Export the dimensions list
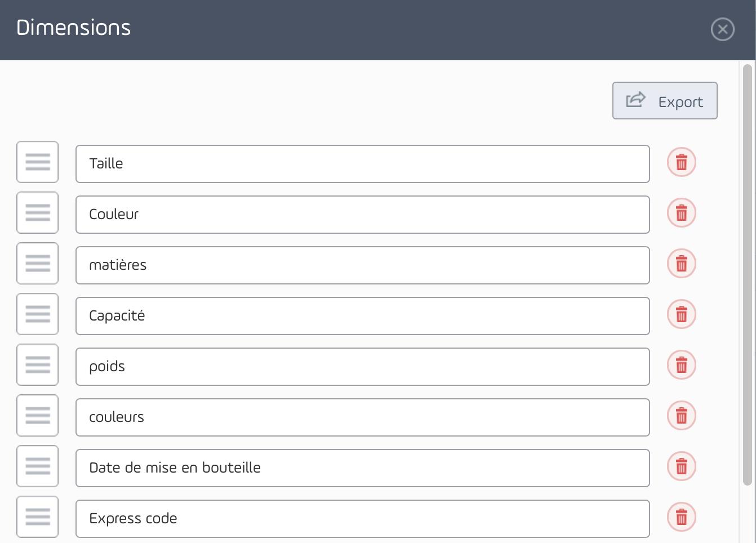Viewport: 756px width, 543px height. (665, 101)
